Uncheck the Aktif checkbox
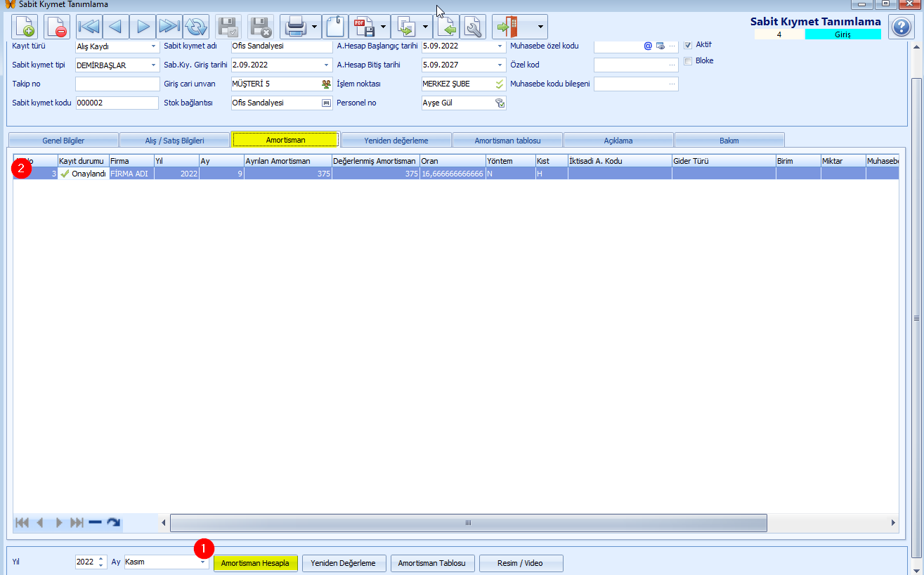This screenshot has height=575, width=924. coord(688,45)
